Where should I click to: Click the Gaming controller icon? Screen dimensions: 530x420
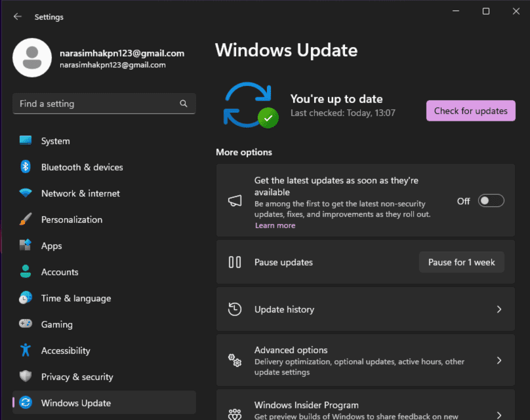(26, 324)
